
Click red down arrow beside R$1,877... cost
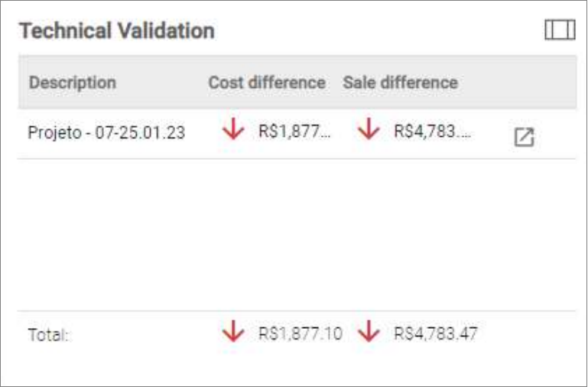click(x=233, y=128)
